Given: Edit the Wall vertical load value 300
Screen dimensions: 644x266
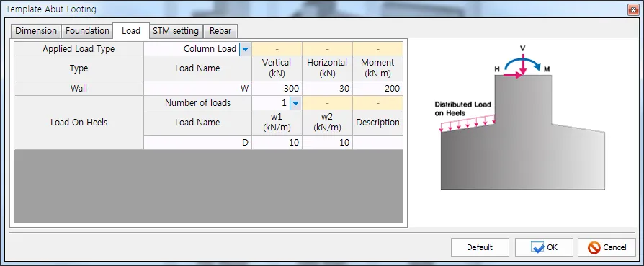Looking at the screenshot, I should 277,89.
